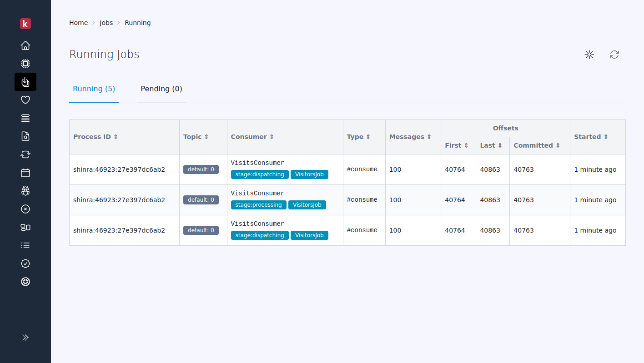This screenshot has width=644, height=363.
Task: Go to Home in the breadcrumb
Action: (x=78, y=23)
